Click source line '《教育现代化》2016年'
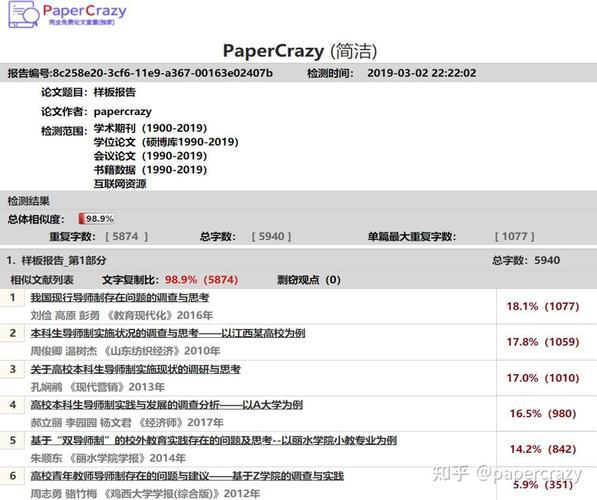The image size is (597, 500). pos(159,315)
